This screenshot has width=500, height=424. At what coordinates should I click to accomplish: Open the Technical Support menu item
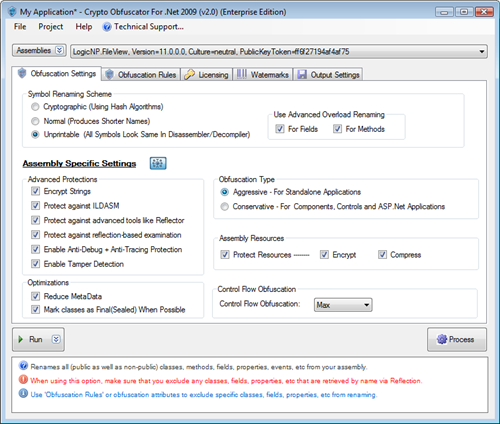[143, 27]
